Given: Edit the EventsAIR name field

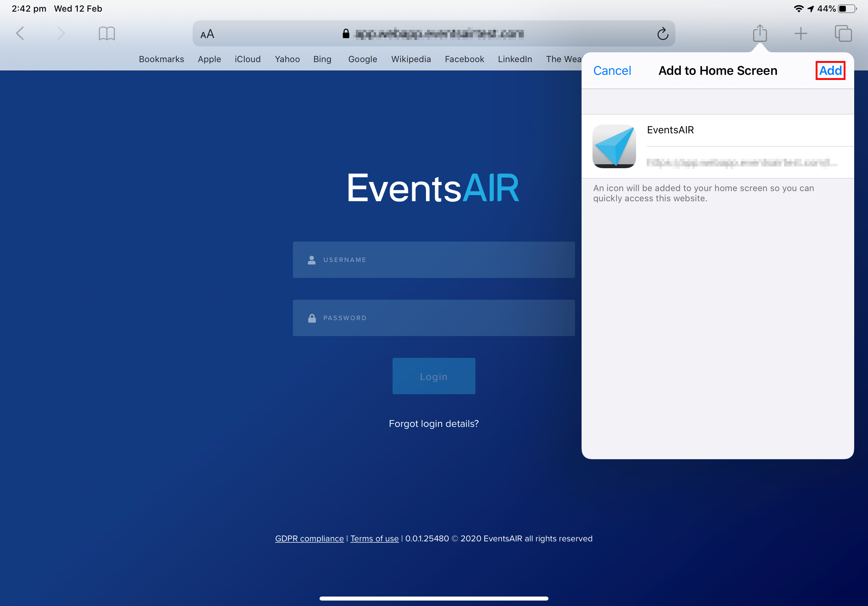Looking at the screenshot, I should (741, 130).
